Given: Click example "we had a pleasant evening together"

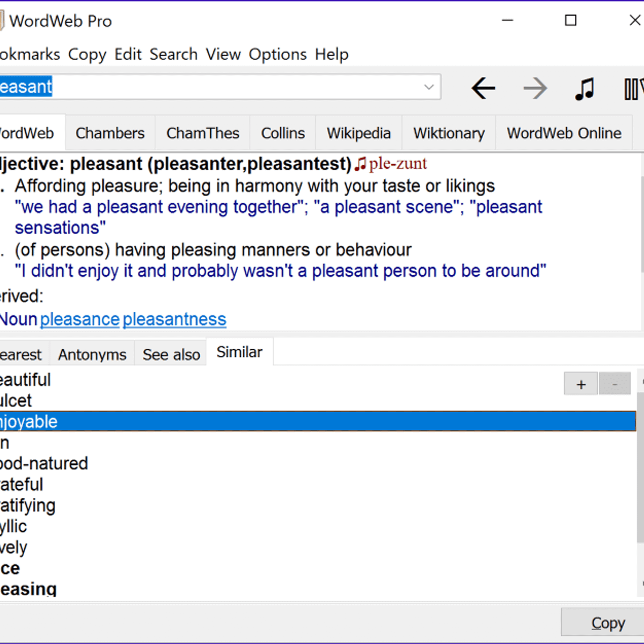Looking at the screenshot, I should click(159, 207).
